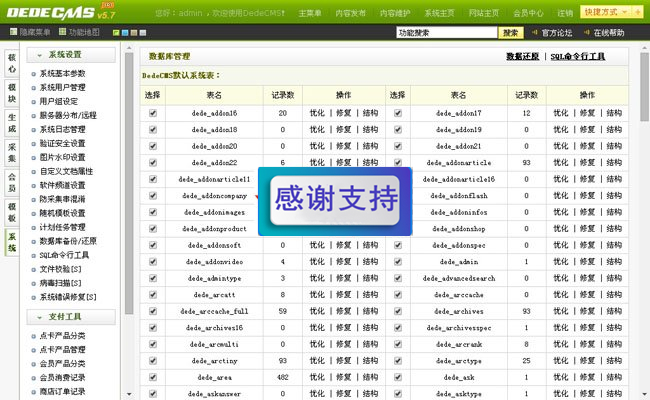The image size is (650, 400).
Task: Open the 内容发布 top menu item
Action: pos(351,13)
